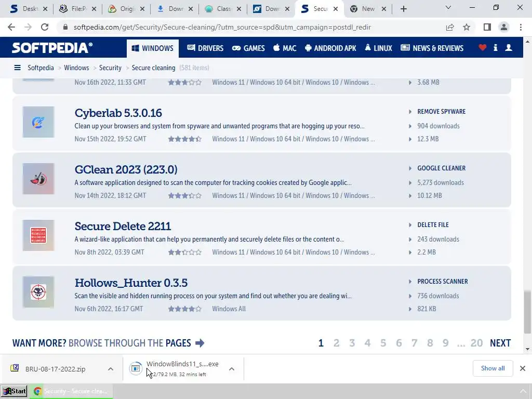This screenshot has height=399, width=532.
Task: Go to Softpedia breadcrumb link
Action: (x=41, y=68)
